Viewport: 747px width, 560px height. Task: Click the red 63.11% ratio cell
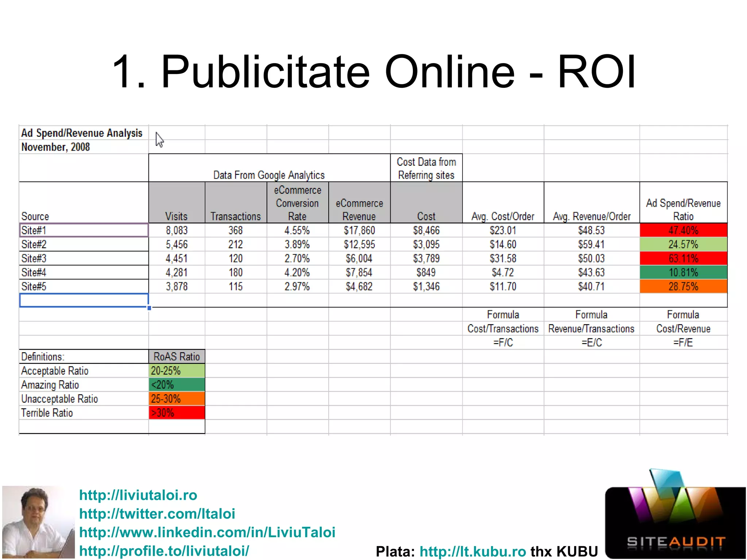683,258
